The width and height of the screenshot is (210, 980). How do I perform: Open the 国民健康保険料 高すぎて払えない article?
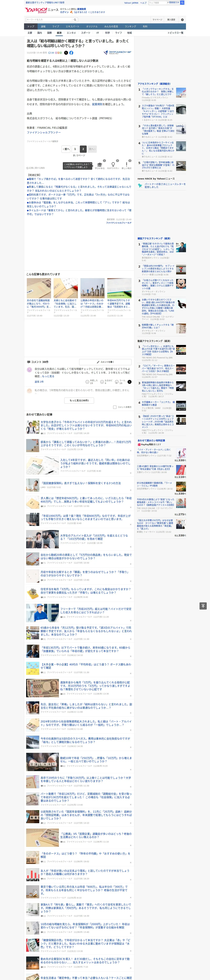tap(80, 483)
